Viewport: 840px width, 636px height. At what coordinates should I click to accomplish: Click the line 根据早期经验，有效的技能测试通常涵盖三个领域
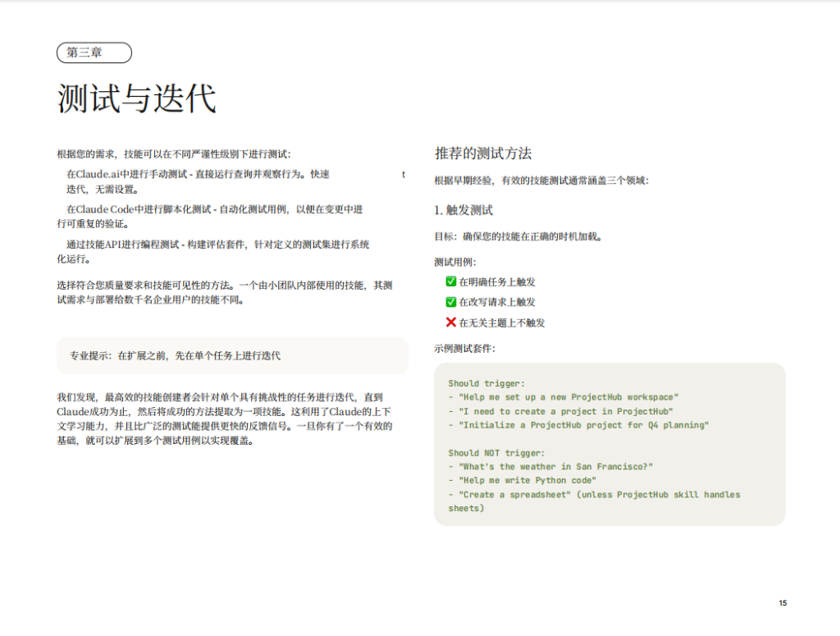coord(541,181)
